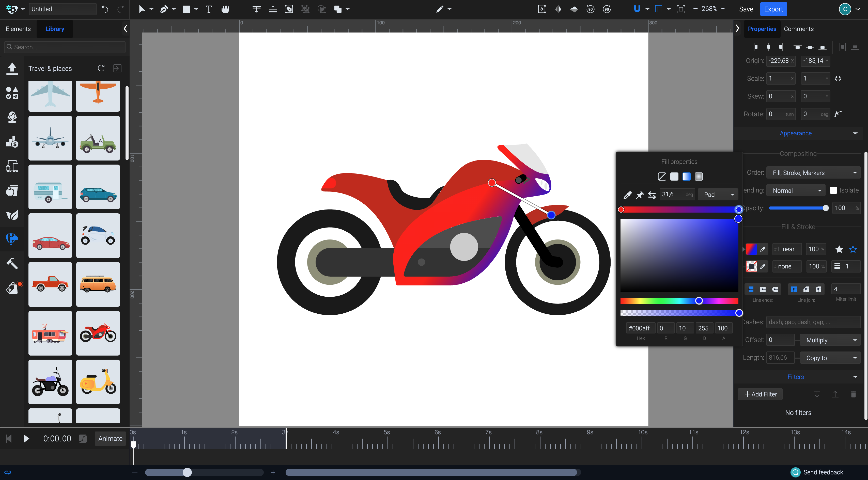Select the radial gradient fill type
868x480 pixels.
click(x=699, y=177)
